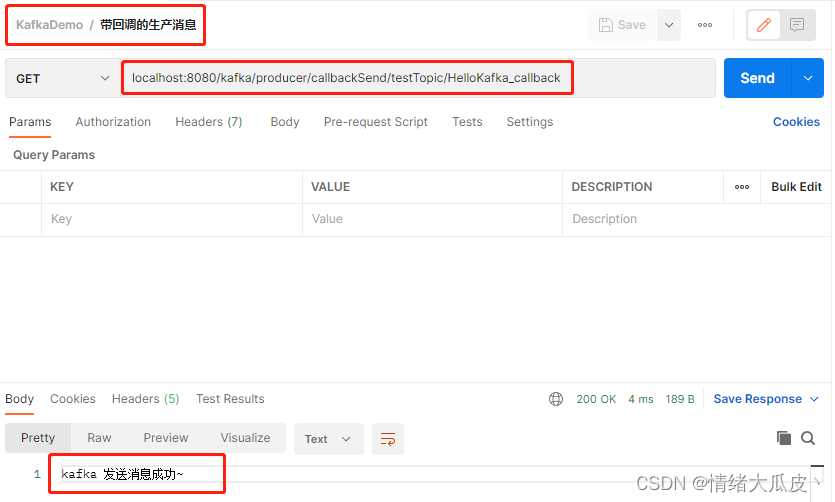Click the 189 B response size

680,399
